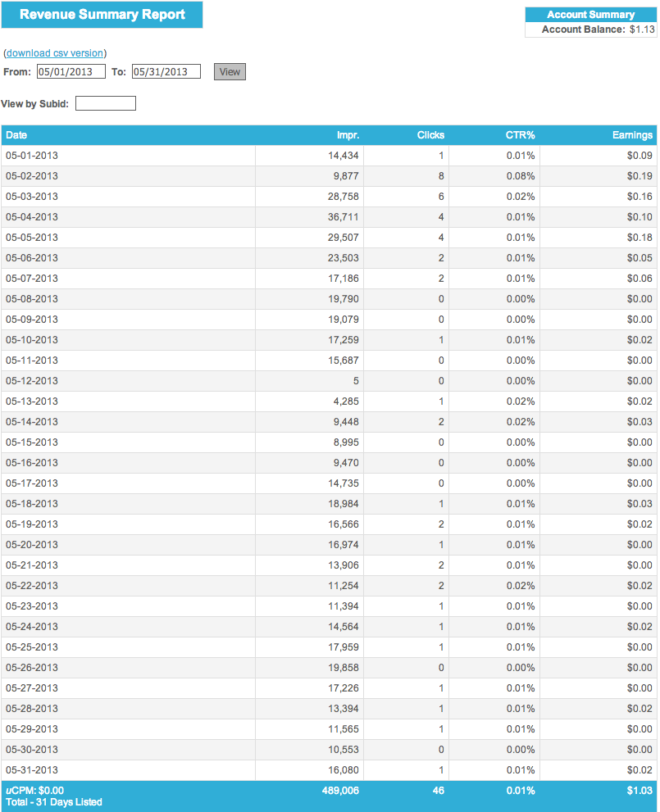Select impressions value 14,735
This screenshot has width=660, height=812.
343,483
